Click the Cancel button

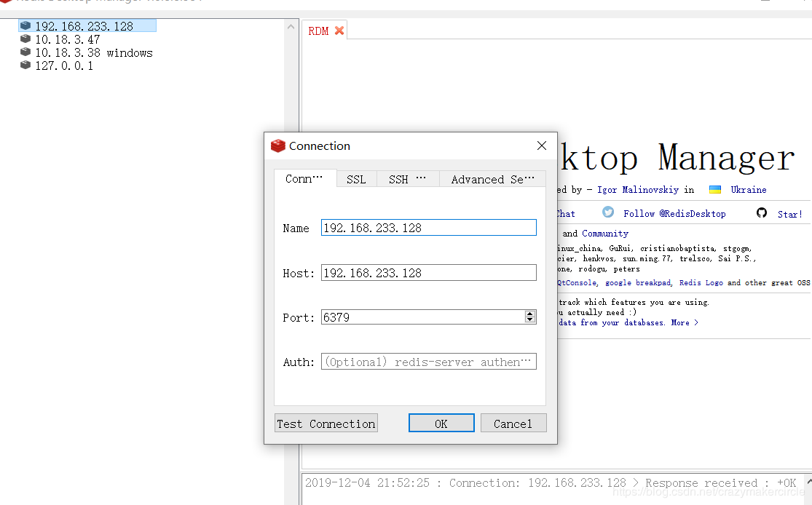click(x=513, y=424)
